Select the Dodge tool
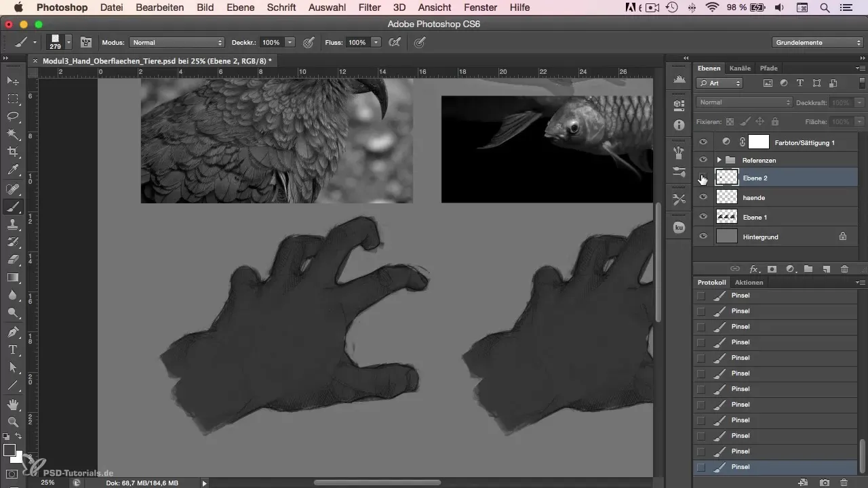The width and height of the screenshot is (868, 488). [13, 313]
